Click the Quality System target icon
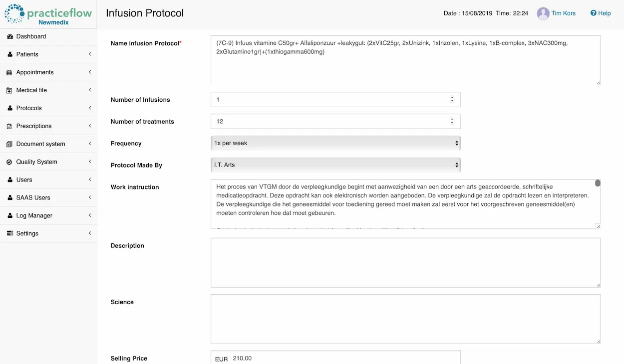Screen dimensions: 624x364 10,162
